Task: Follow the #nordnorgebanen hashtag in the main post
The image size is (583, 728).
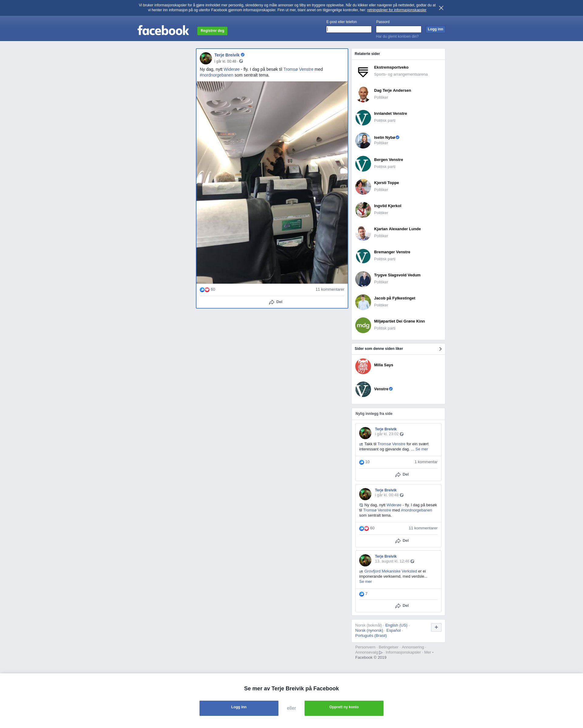Action: (216, 75)
